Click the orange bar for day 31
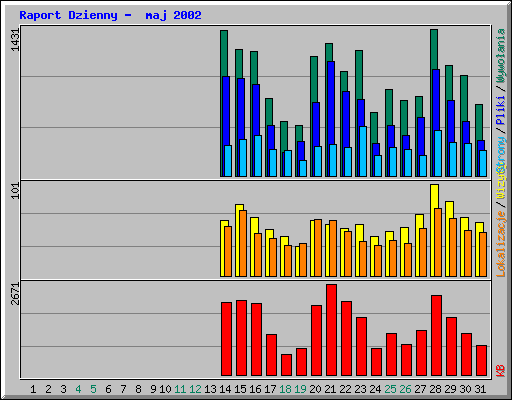This screenshot has width=512, height=400. [483, 254]
